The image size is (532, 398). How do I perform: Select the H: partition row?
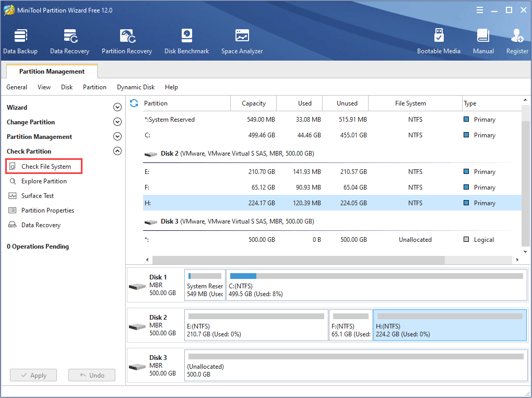pyautogui.click(x=332, y=203)
